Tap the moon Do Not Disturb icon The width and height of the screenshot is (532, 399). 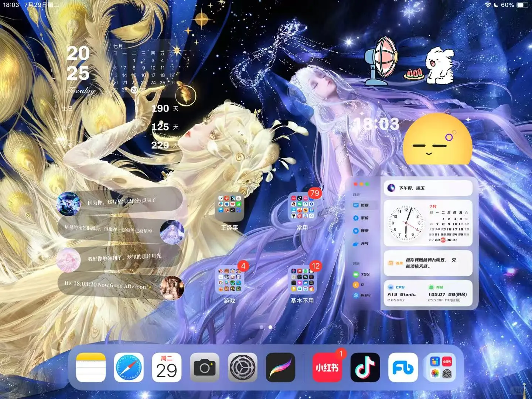point(496,5)
